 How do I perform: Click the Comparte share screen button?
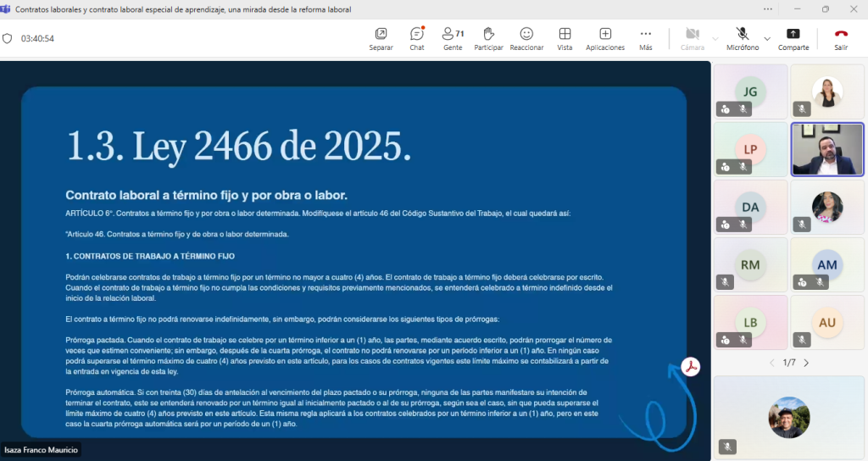coord(793,38)
